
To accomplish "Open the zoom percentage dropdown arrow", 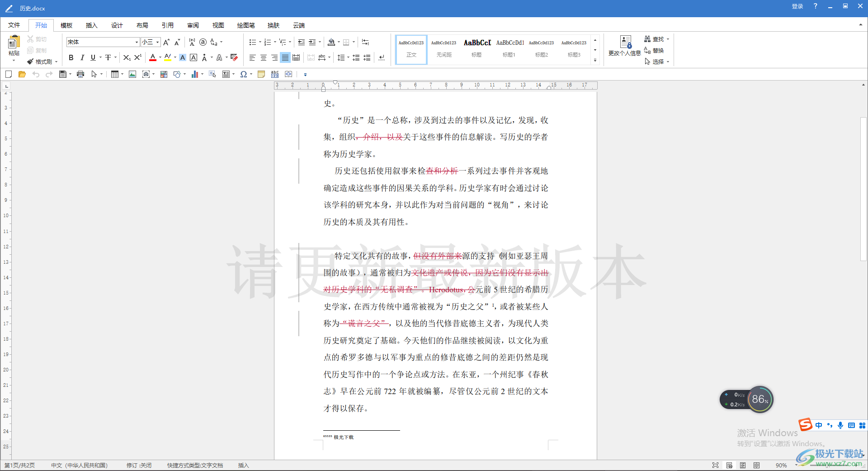I will [796, 465].
